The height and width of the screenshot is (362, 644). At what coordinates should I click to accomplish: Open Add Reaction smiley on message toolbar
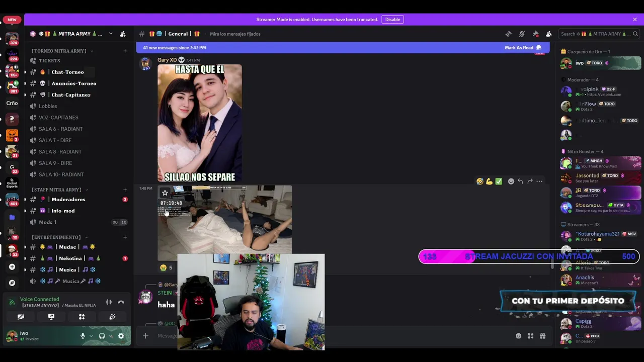(511, 181)
